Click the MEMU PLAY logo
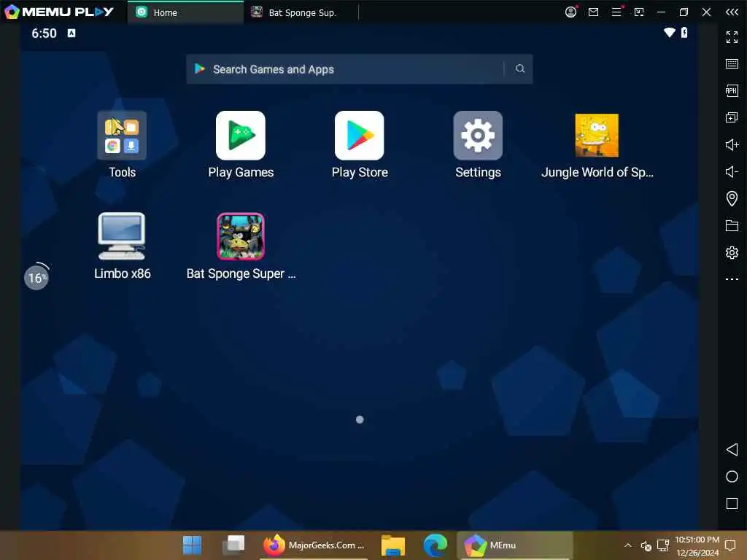747x560 pixels. 59,12
